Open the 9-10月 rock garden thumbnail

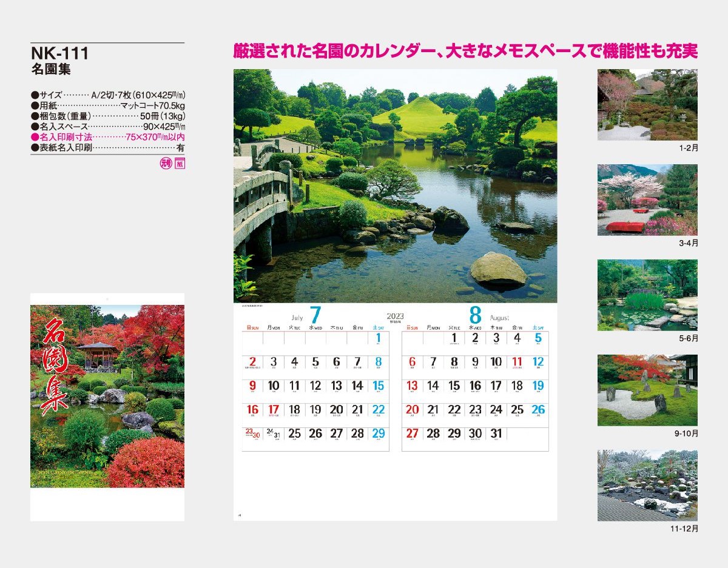(647, 390)
